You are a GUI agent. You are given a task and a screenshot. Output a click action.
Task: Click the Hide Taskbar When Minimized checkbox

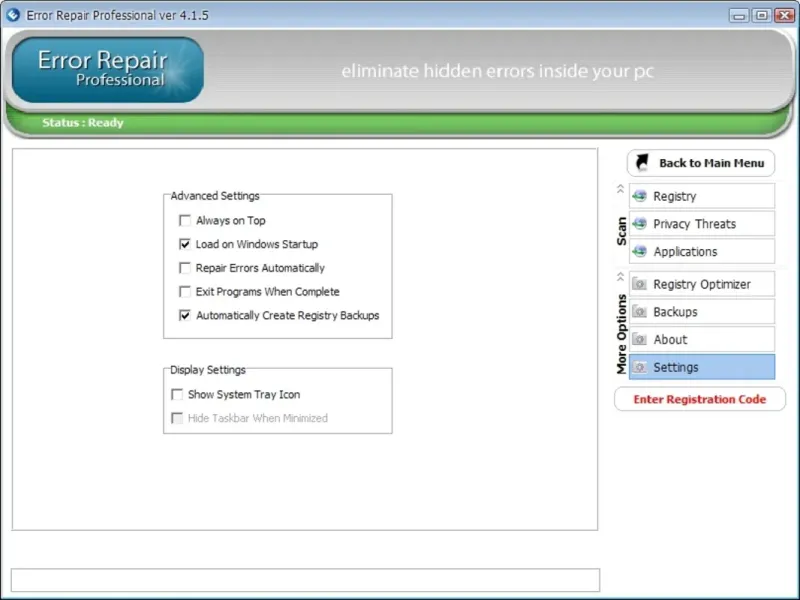click(x=177, y=418)
